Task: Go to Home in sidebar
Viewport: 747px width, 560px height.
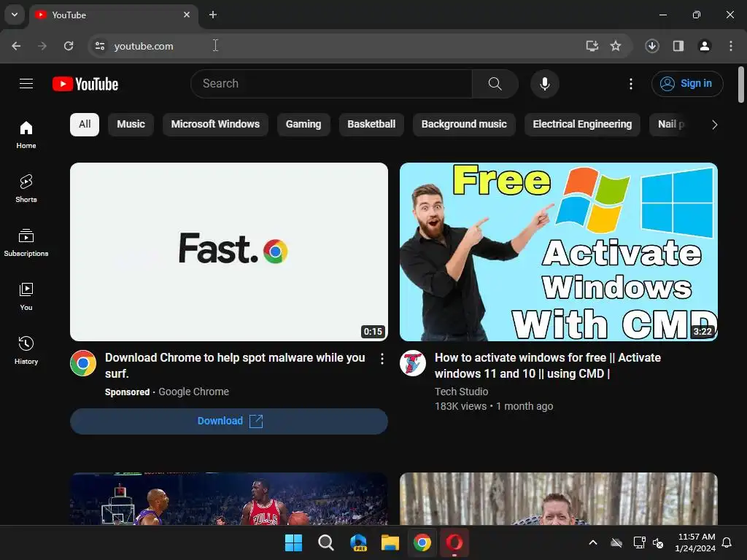Action: (26, 135)
